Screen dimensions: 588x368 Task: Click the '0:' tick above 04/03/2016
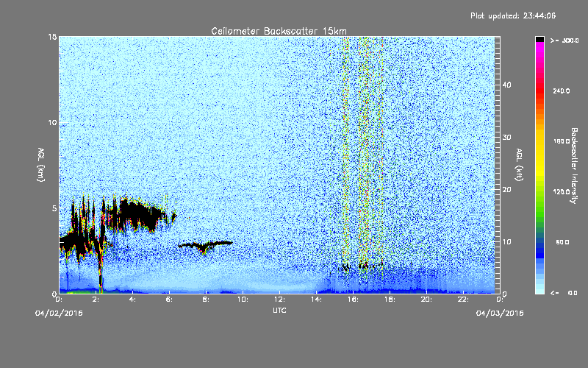coord(500,300)
